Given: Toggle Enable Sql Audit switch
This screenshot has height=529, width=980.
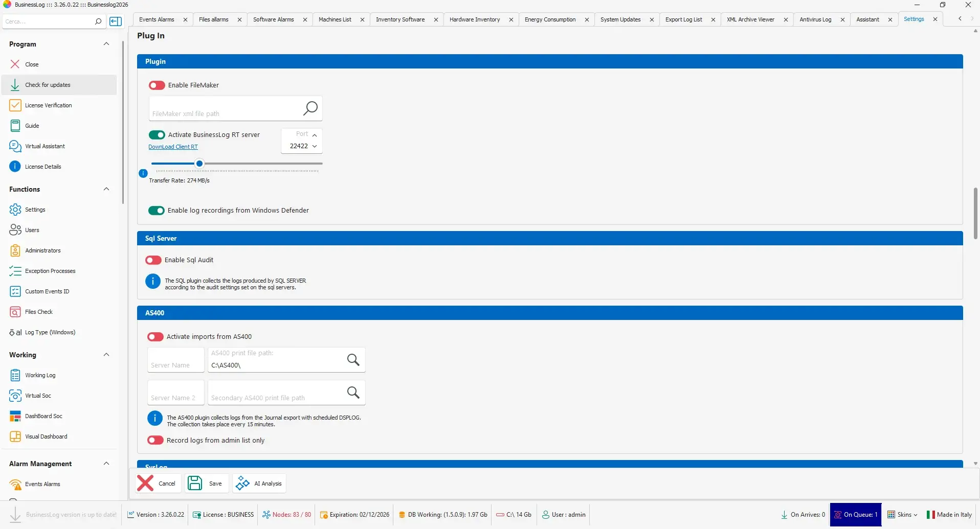Looking at the screenshot, I should 153,260.
